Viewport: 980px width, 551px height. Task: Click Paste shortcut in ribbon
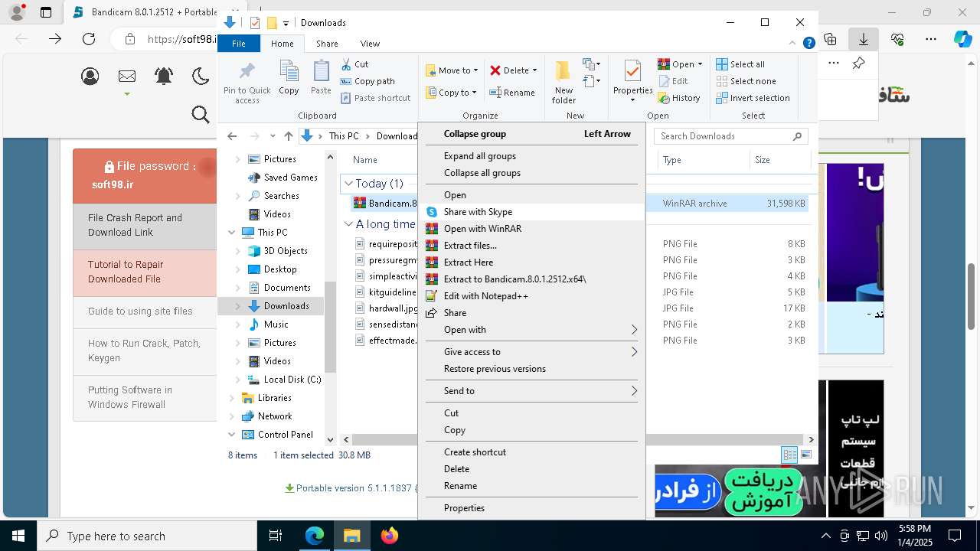pos(376,98)
